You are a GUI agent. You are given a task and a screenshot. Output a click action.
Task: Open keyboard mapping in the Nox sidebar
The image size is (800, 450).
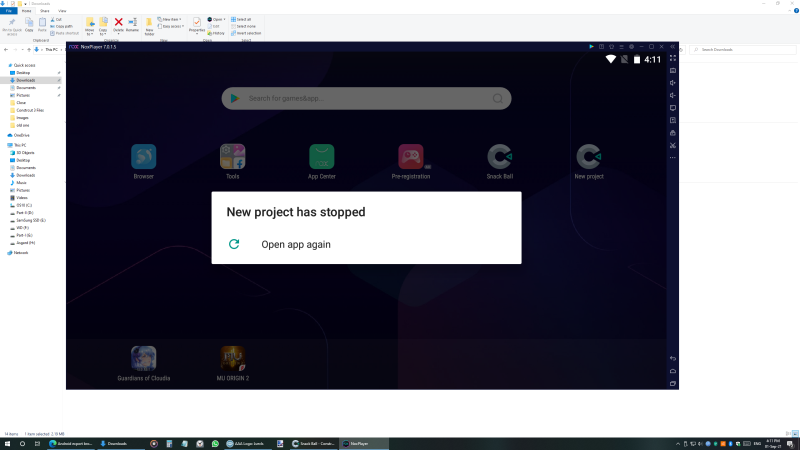coord(673,70)
